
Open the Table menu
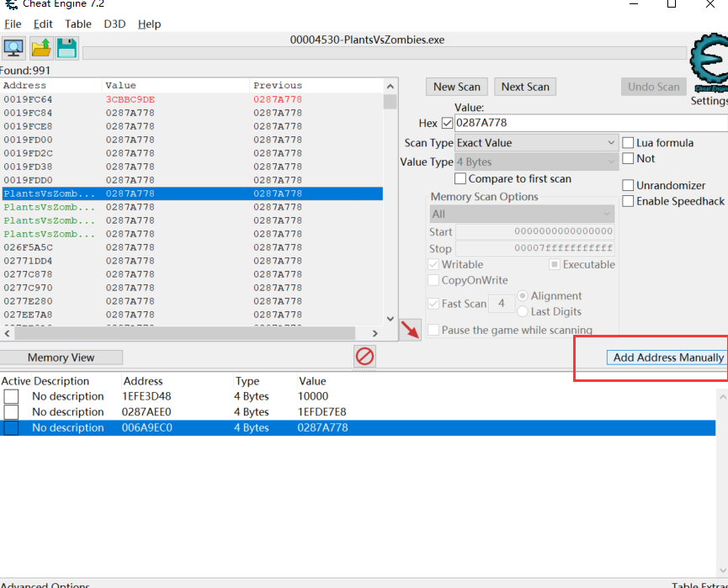click(78, 24)
